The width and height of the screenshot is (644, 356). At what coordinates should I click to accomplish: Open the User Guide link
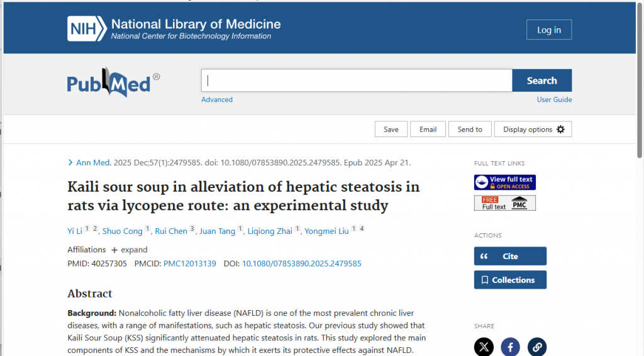pos(554,99)
